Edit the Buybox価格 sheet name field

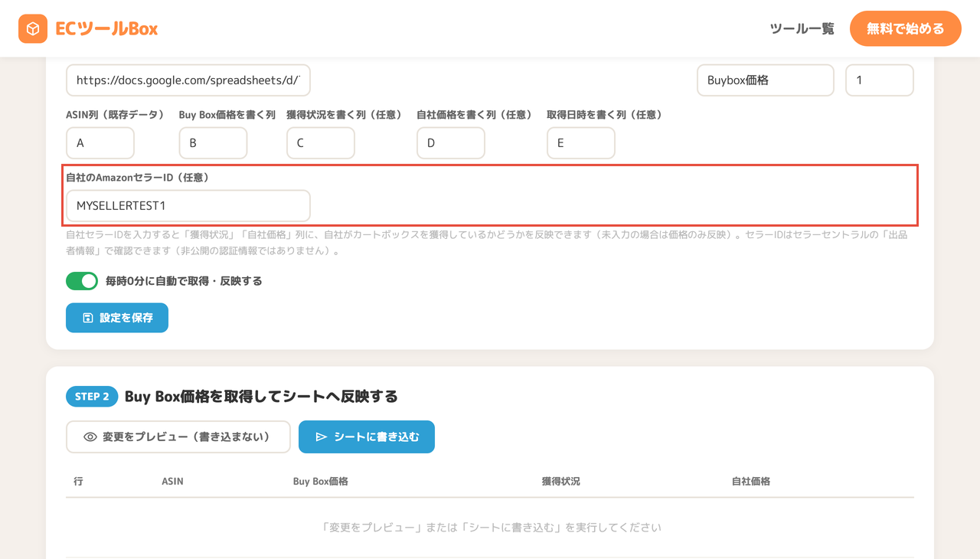click(x=766, y=80)
